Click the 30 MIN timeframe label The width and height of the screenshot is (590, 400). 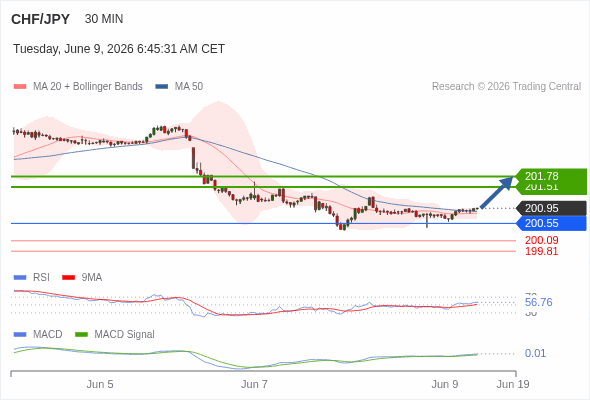click(104, 19)
